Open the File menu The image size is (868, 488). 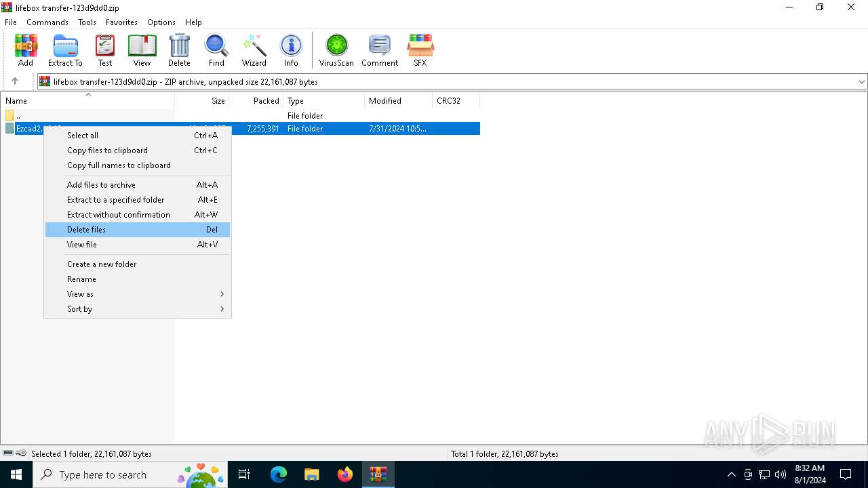(11, 22)
